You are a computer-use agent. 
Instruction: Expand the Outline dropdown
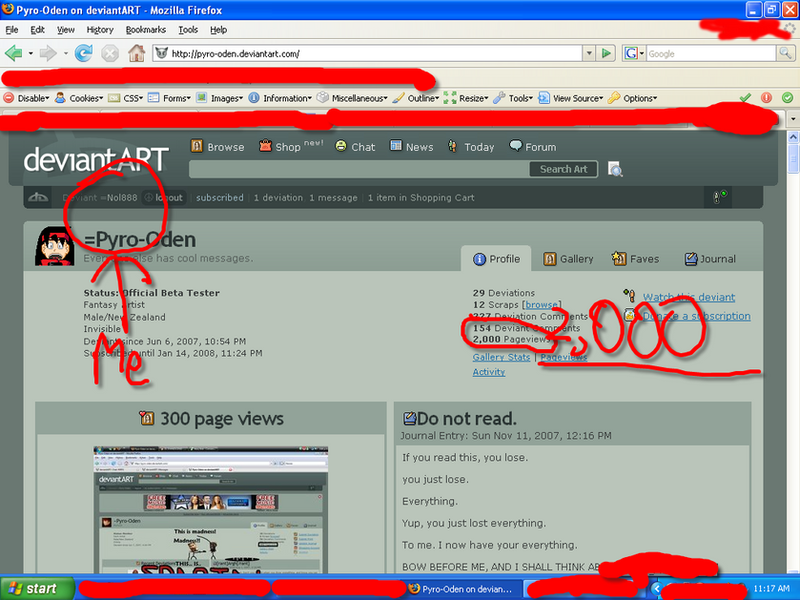pyautogui.click(x=416, y=98)
